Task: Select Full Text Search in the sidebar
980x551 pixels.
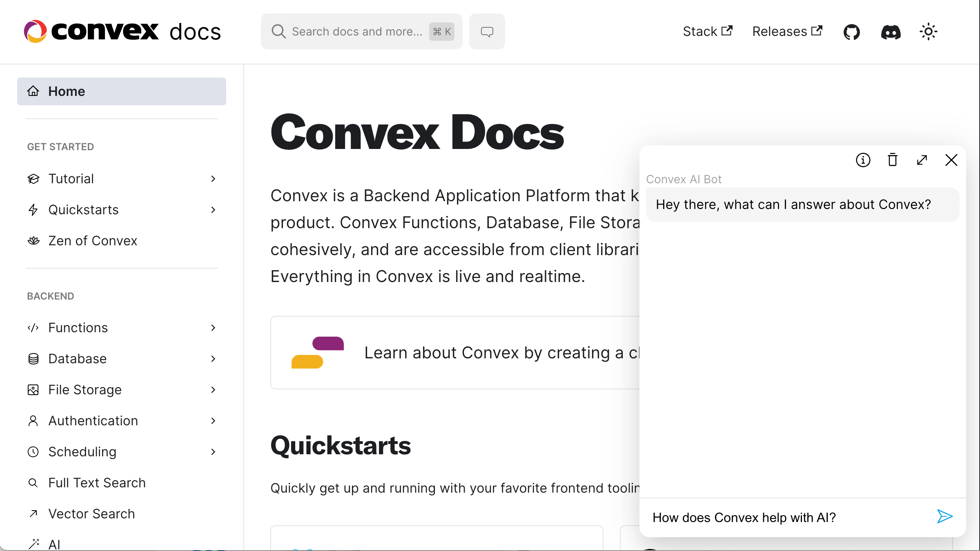Action: 97,482
